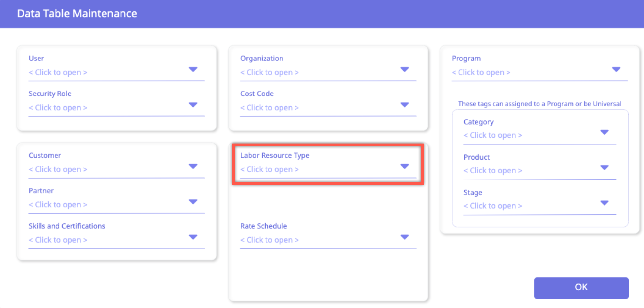Expand the Category dropdown arrow

604,132
